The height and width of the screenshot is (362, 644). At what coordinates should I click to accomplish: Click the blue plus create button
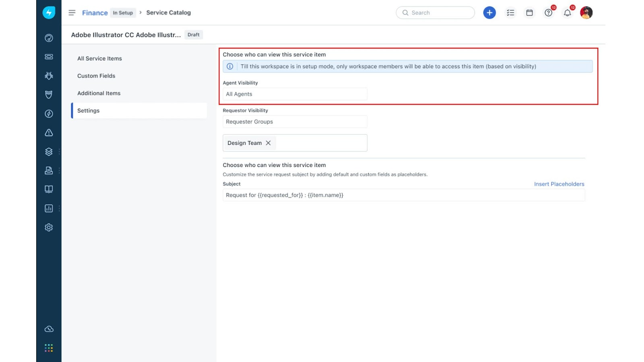(x=489, y=13)
